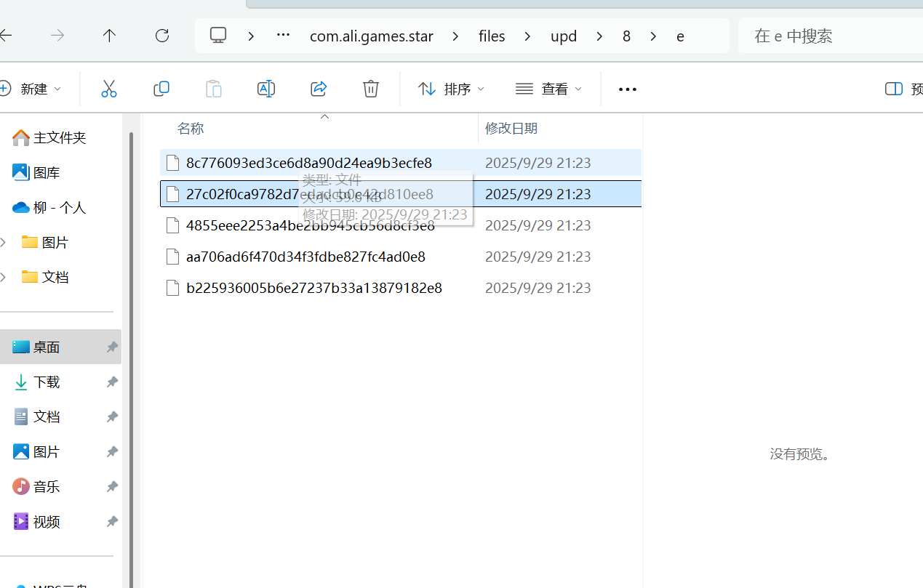923x588 pixels.
Task: Open the 排序 sort dropdown
Action: click(451, 89)
